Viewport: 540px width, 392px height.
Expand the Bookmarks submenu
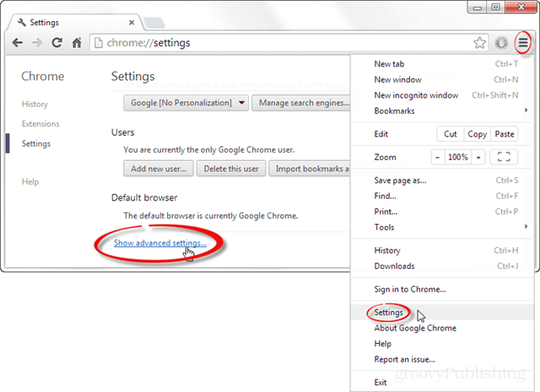click(x=442, y=110)
